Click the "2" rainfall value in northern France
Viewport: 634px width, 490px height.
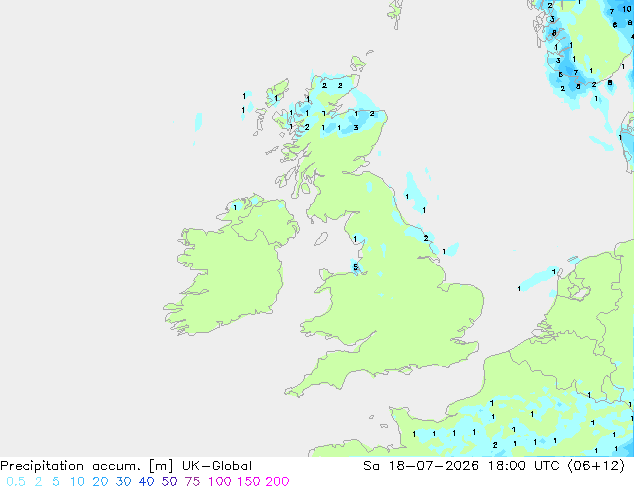click(495, 445)
